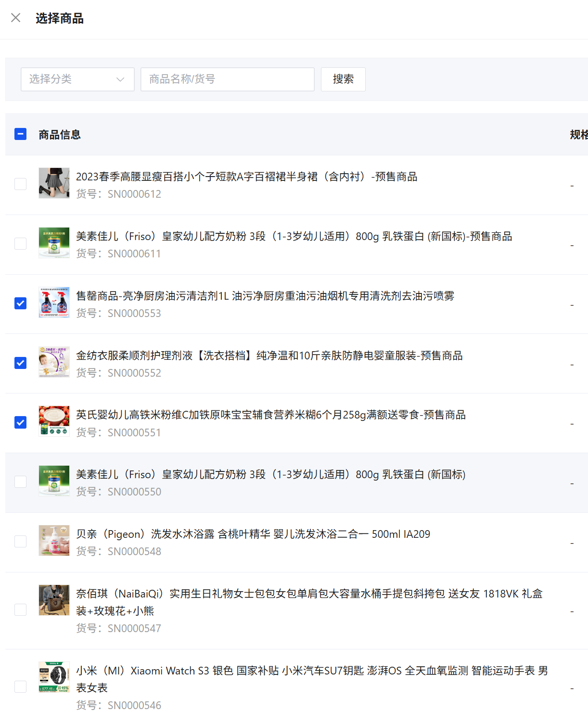
Task: Close the 选择商品 dialog with X icon
Action: tap(16, 18)
